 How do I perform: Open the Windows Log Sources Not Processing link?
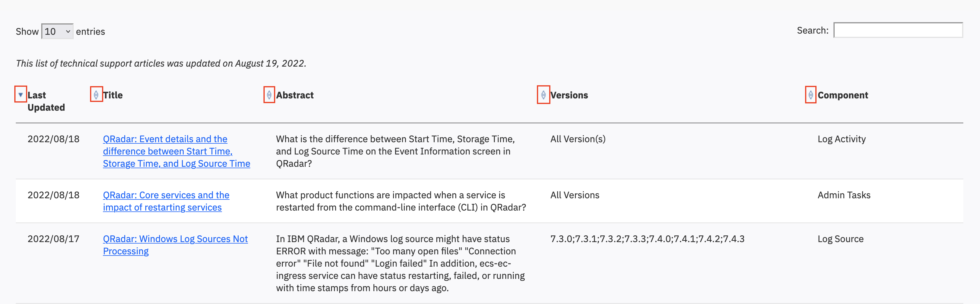[x=175, y=245]
